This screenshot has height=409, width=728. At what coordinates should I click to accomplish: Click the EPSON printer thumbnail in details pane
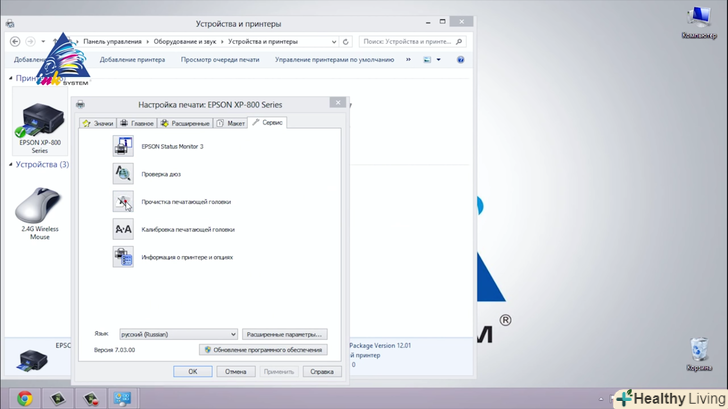pyautogui.click(x=32, y=361)
